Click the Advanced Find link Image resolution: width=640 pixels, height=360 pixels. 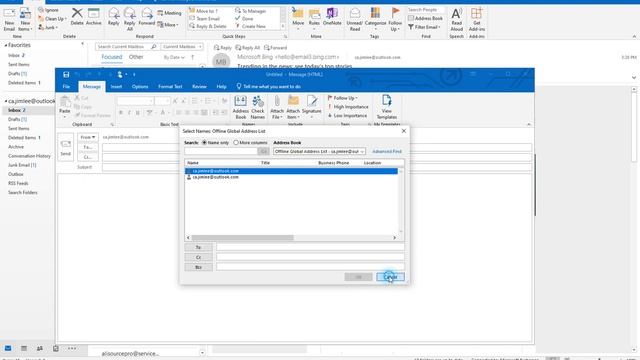point(387,151)
